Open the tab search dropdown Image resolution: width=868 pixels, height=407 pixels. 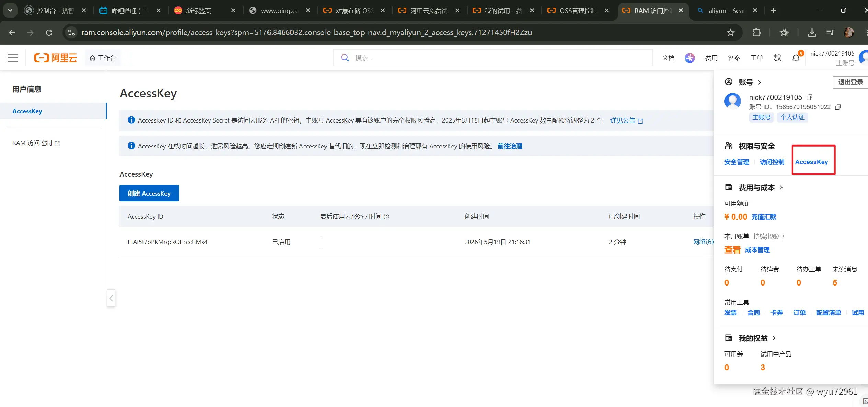10,10
